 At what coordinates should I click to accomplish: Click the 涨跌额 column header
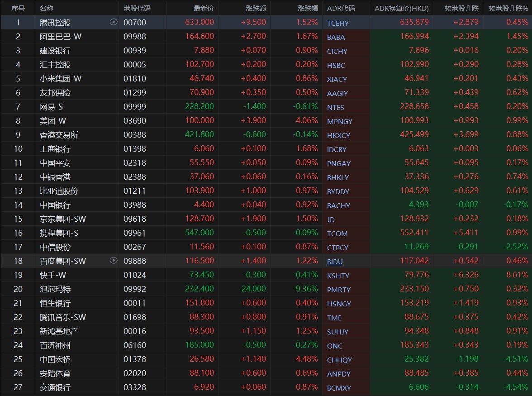click(x=256, y=9)
